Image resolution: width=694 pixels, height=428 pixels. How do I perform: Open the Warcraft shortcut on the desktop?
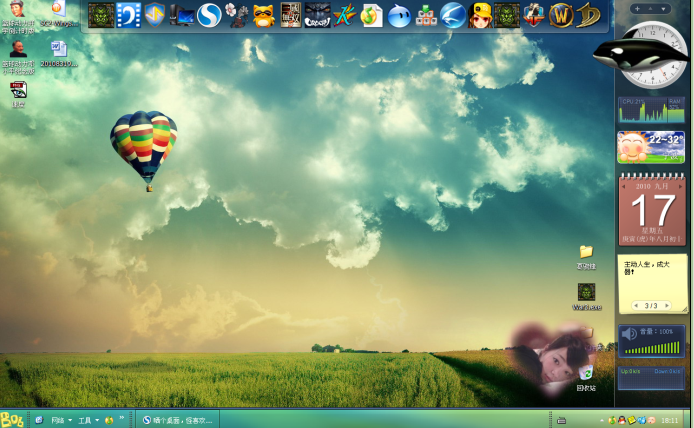(586, 292)
